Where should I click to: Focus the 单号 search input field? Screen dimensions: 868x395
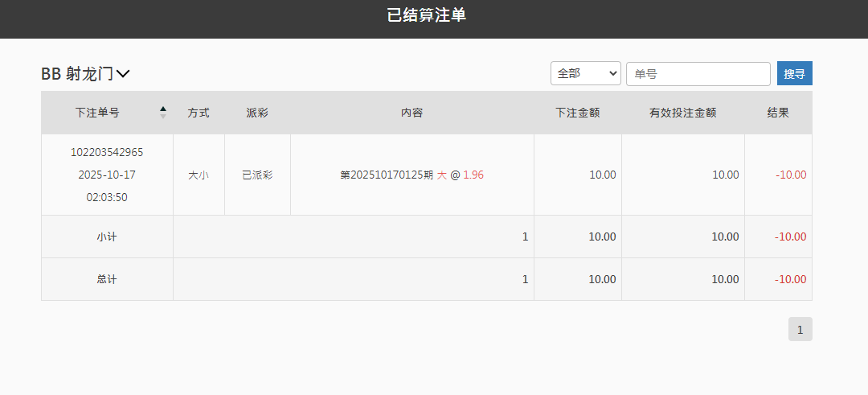(x=698, y=73)
